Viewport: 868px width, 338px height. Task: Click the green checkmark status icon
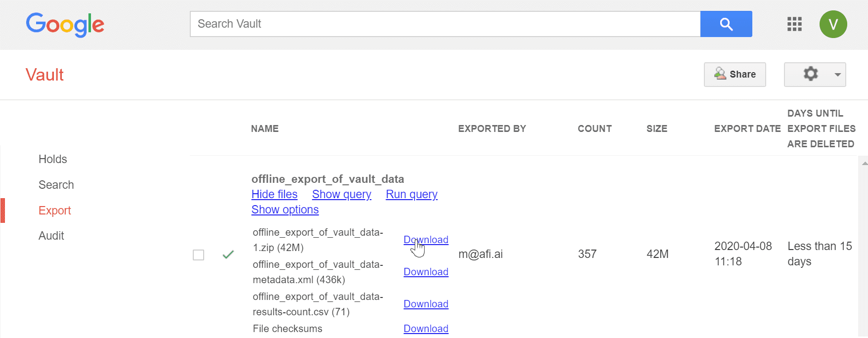tap(228, 254)
